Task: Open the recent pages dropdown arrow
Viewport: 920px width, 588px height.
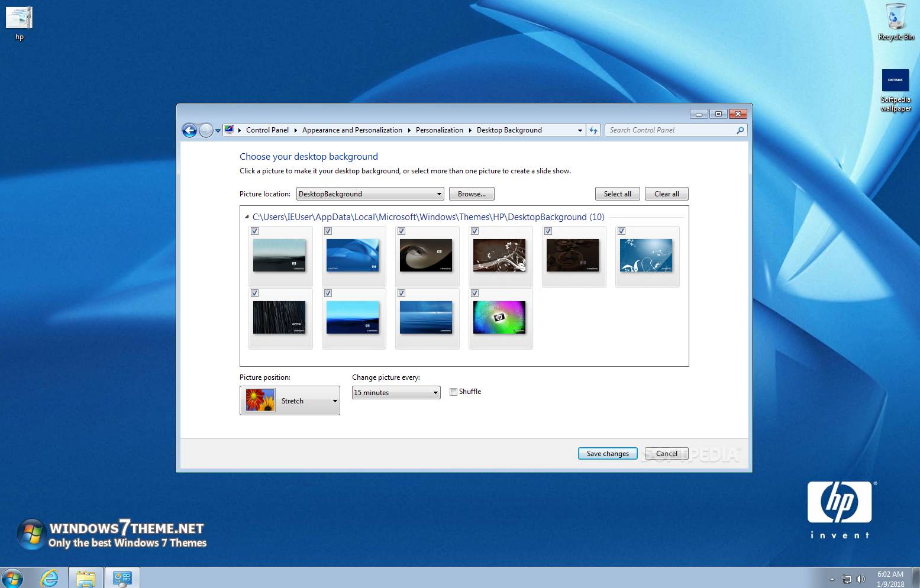Action: pos(218,130)
